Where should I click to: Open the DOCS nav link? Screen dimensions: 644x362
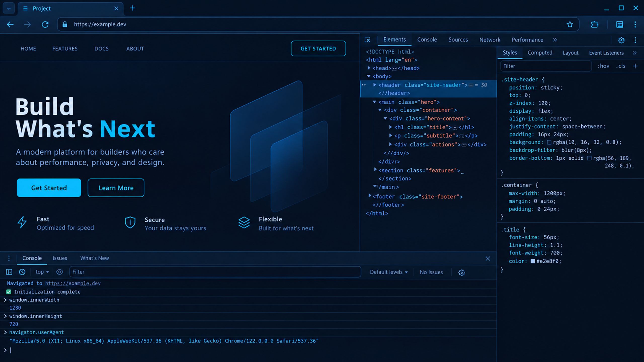(x=101, y=49)
